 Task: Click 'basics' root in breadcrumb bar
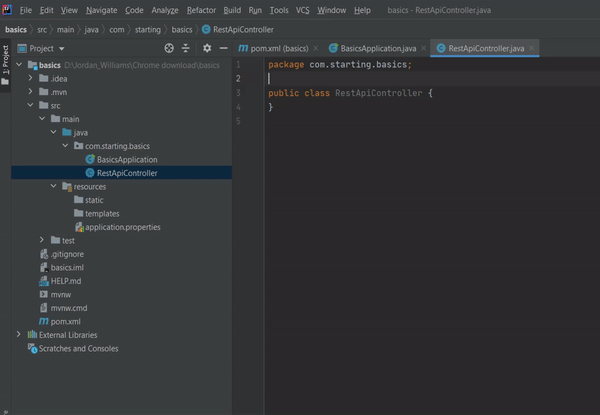tap(16, 30)
